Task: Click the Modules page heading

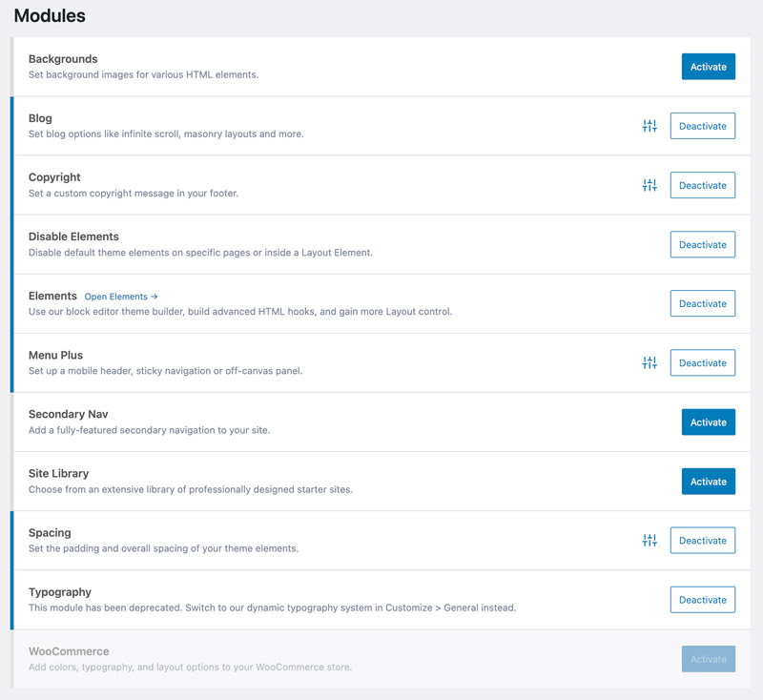Action: tap(50, 16)
